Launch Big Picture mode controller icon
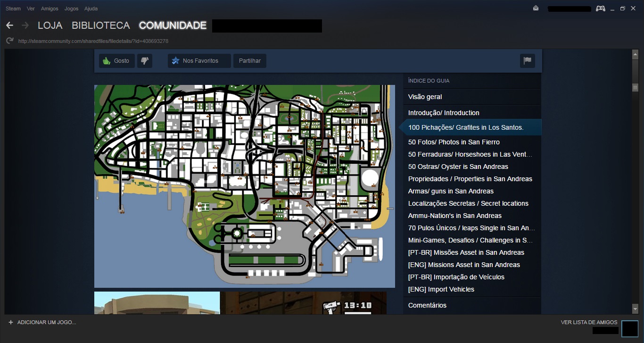The height and width of the screenshot is (343, 644). coord(600,8)
